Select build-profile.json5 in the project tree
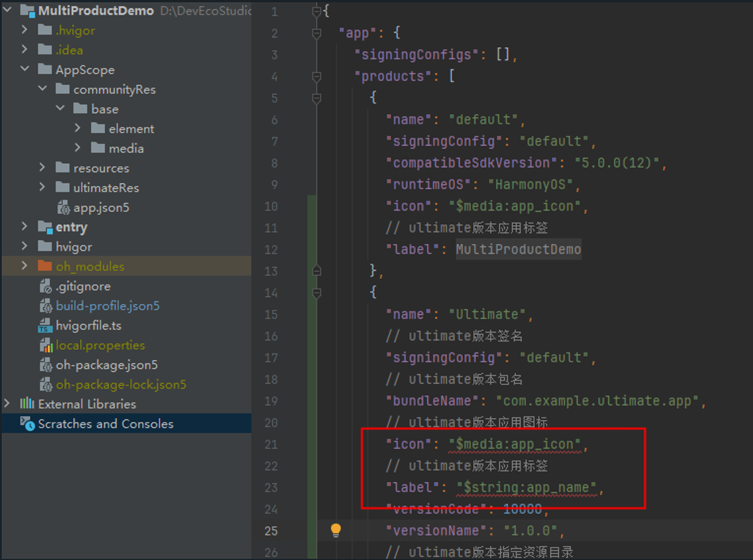 pos(108,305)
